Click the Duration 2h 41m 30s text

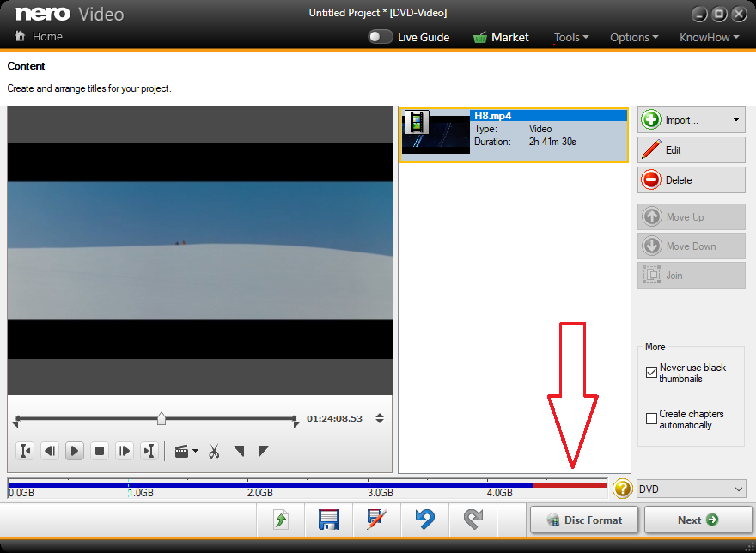(525, 142)
